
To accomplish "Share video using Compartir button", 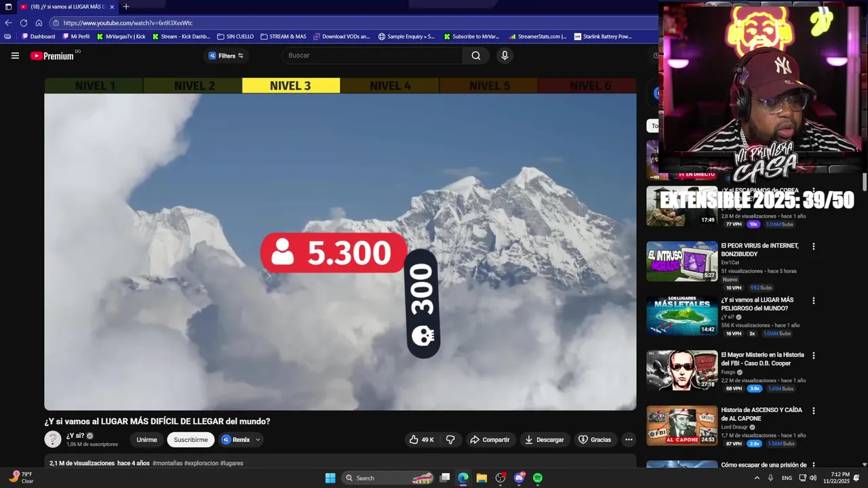I will click(490, 440).
